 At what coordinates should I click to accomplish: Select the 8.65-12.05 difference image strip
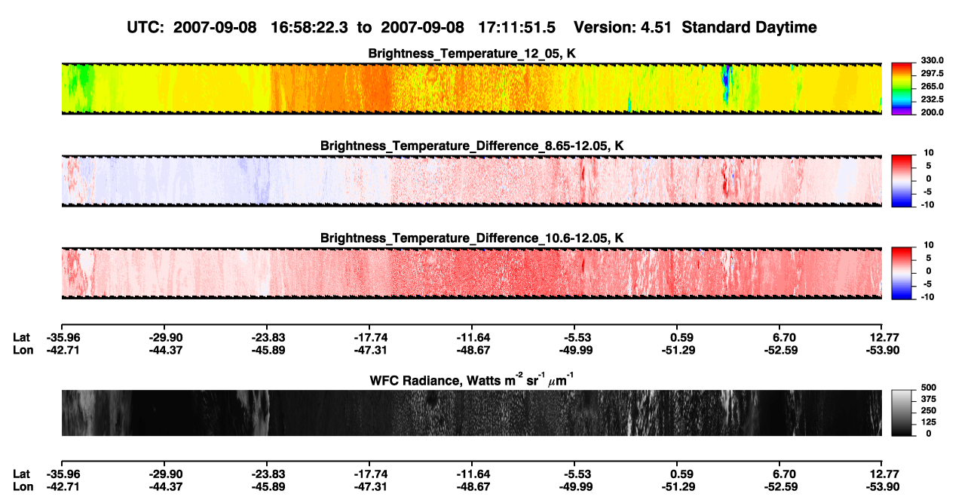pyautogui.click(x=471, y=181)
